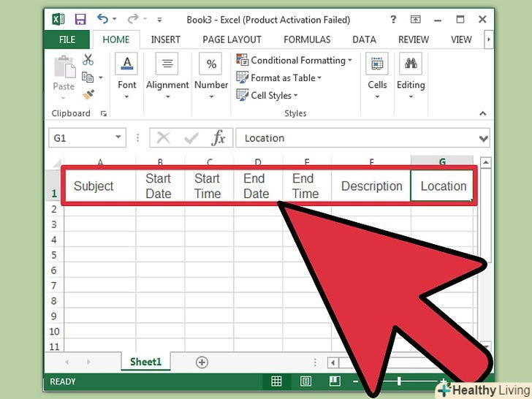Click formula bar showing Location
Image resolution: width=532 pixels, height=399 pixels.
[x=357, y=137]
